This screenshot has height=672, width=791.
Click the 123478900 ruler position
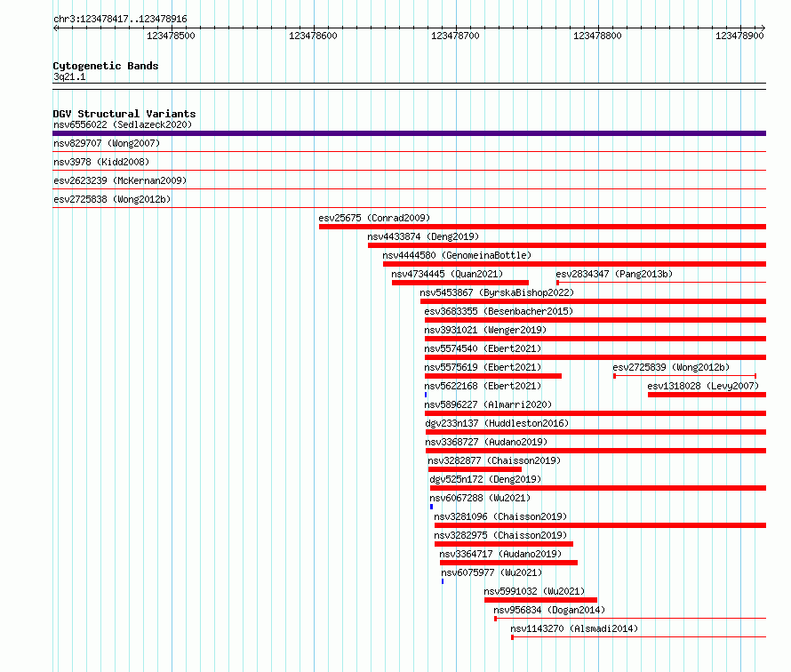coord(739,36)
